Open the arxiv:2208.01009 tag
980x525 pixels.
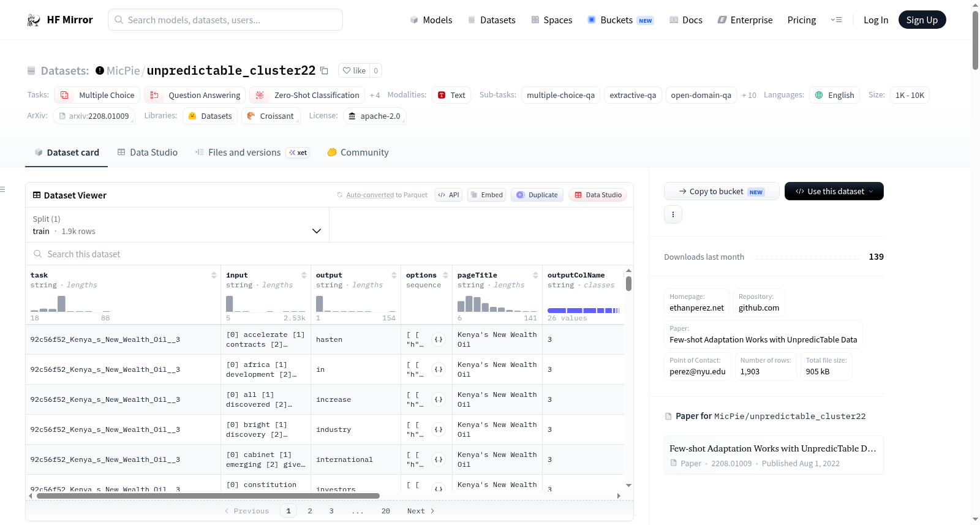click(94, 116)
